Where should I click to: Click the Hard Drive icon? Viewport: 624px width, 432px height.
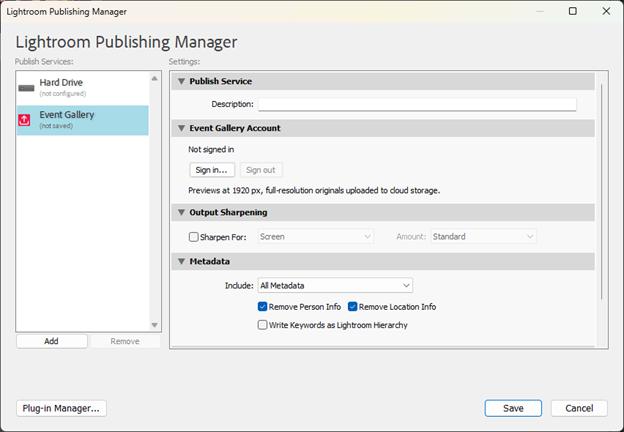[26, 88]
